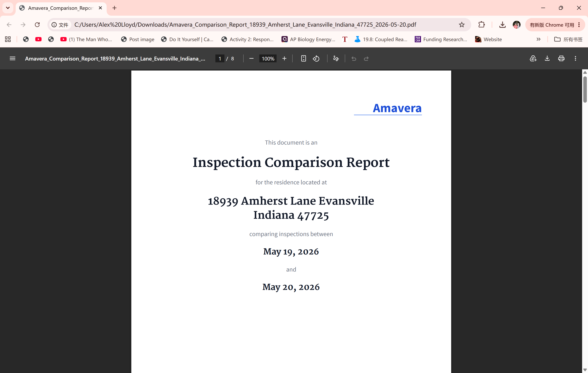Bookmark this page with star icon

462,25
